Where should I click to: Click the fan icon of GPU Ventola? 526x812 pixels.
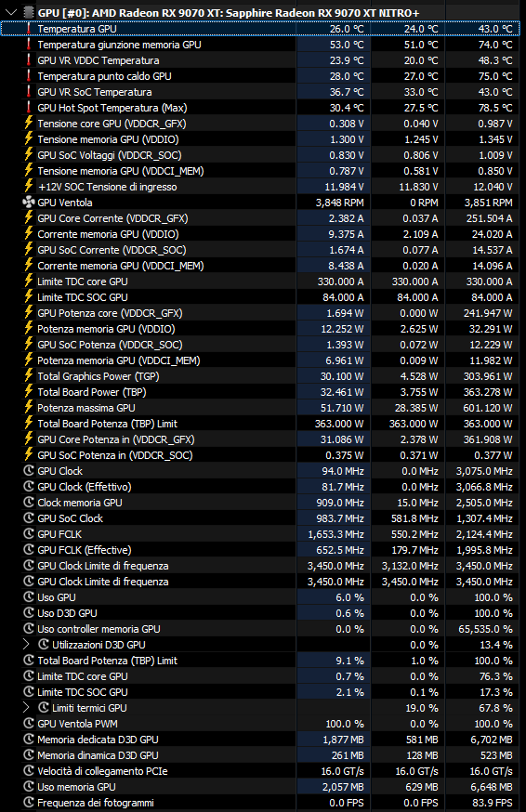29,203
